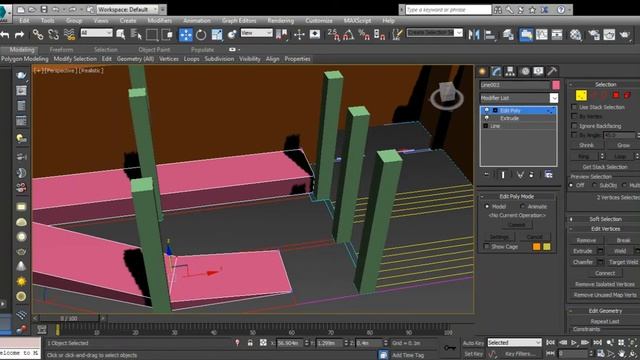Click the Unlink Selection tool

pos(53,35)
